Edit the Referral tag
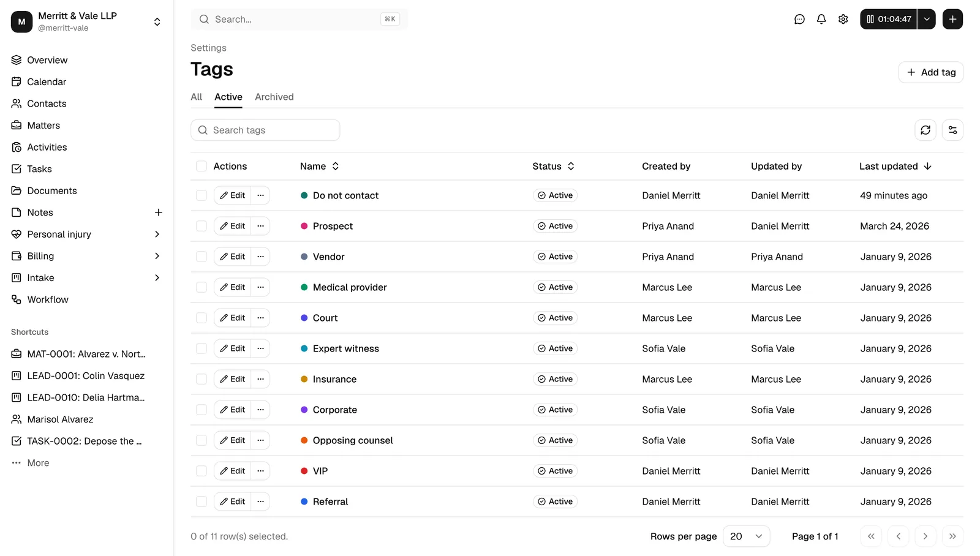The image size is (980, 556). pyautogui.click(x=233, y=502)
